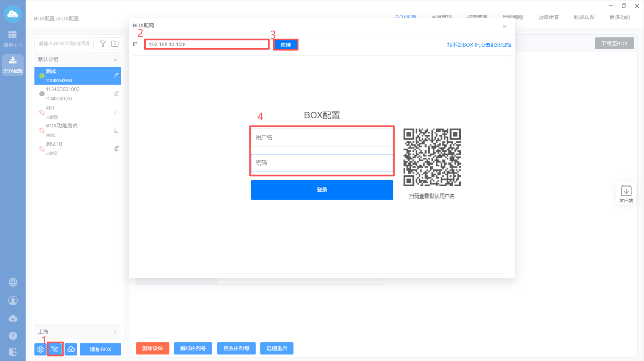Click the copy icon on BOX功能测试 row
The image size is (644, 361).
(117, 130)
